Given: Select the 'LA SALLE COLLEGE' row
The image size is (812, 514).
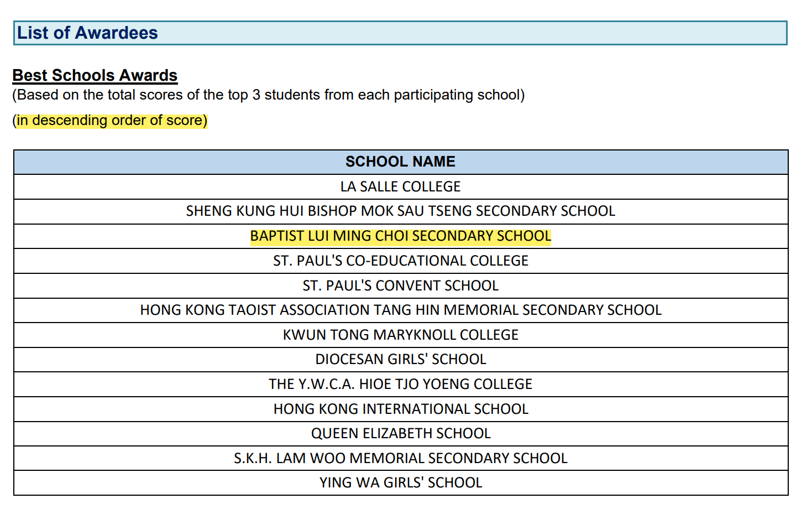Looking at the screenshot, I should 401,187.
